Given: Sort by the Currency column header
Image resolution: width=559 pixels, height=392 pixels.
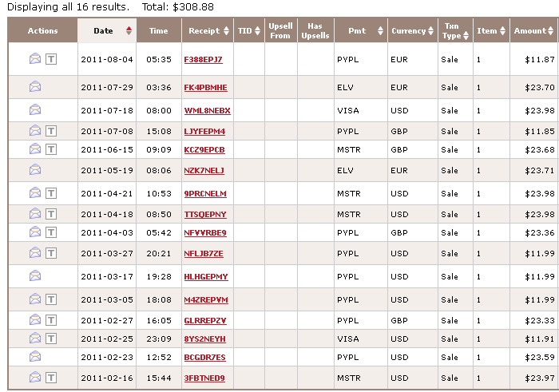Looking at the screenshot, I should pos(408,31).
